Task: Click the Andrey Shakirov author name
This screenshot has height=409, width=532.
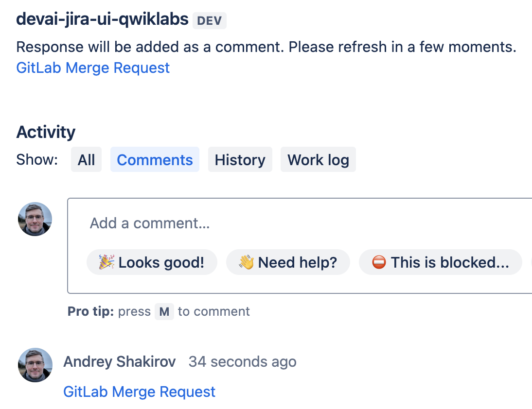Action: (x=120, y=362)
